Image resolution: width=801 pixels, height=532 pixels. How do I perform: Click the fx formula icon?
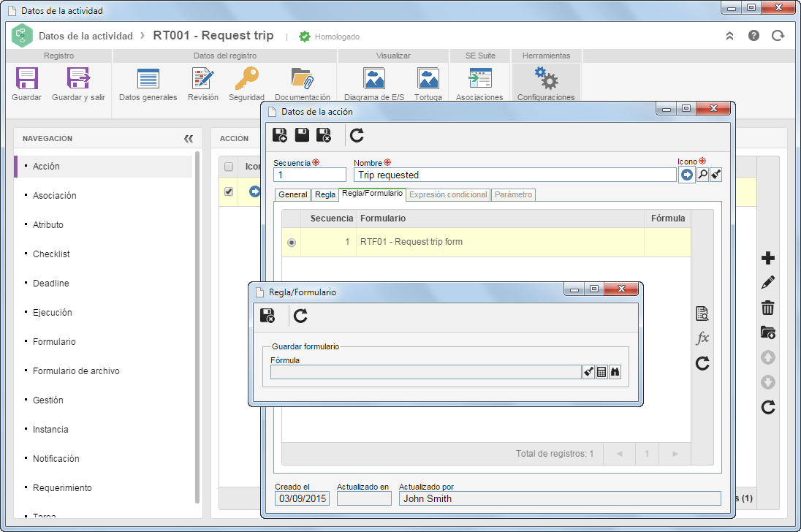click(702, 338)
